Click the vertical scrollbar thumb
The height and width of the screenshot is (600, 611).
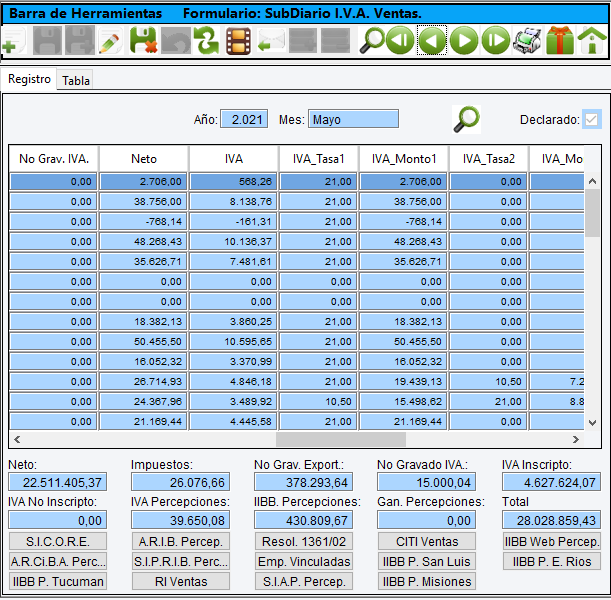(592, 213)
